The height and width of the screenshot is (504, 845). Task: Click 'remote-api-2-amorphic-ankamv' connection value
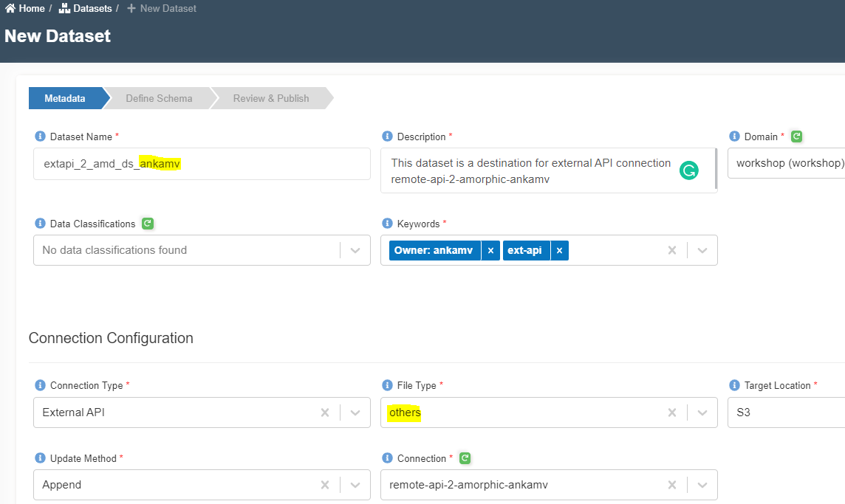(469, 485)
